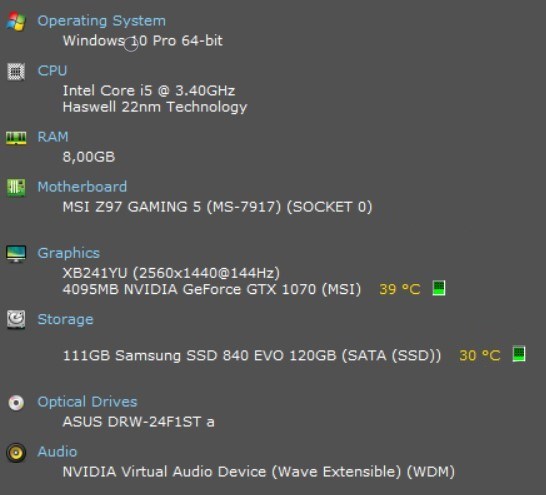This screenshot has height=495, width=546.
Task: Open the RAM section link
Action: click(x=53, y=137)
